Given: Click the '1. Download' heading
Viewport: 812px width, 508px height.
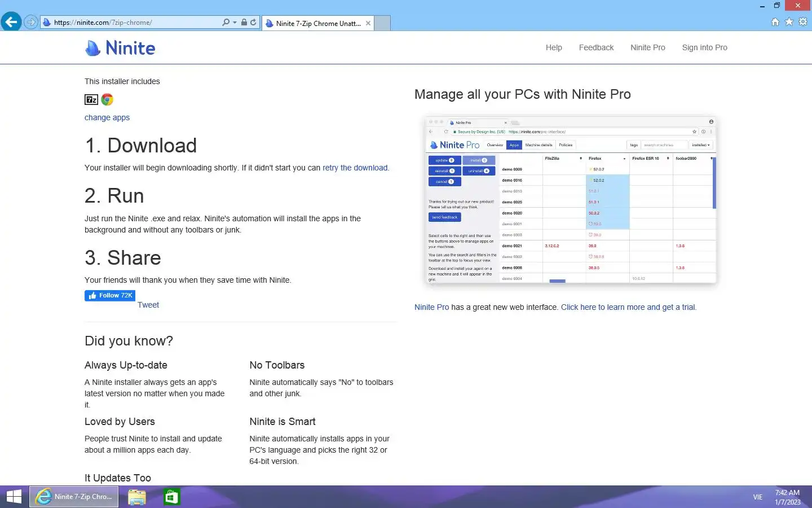Looking at the screenshot, I should 141,146.
